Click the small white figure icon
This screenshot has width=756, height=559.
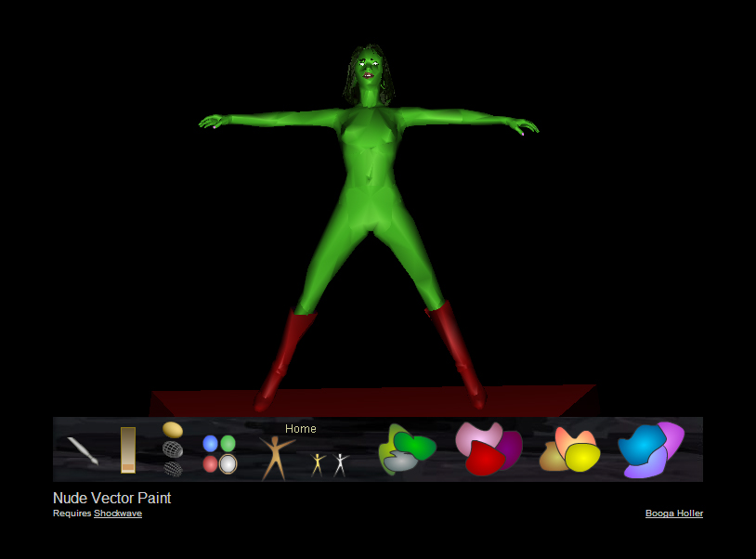pos(340,463)
